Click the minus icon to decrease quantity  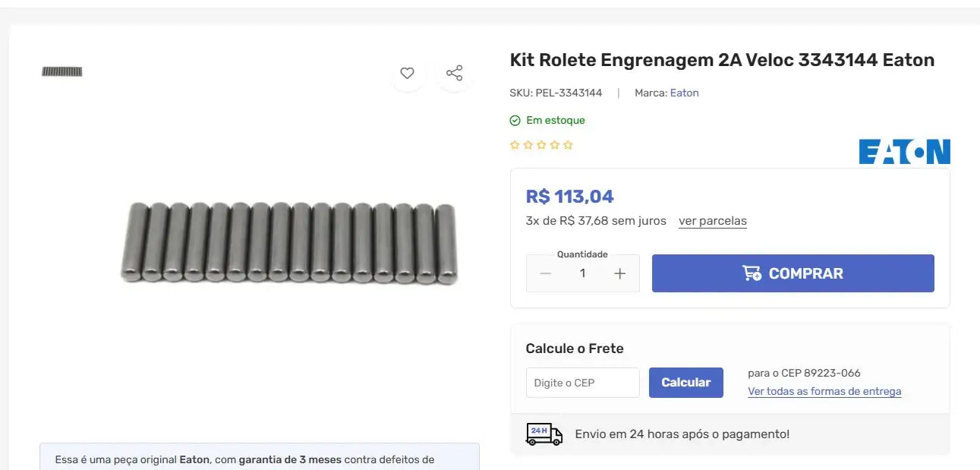545,273
